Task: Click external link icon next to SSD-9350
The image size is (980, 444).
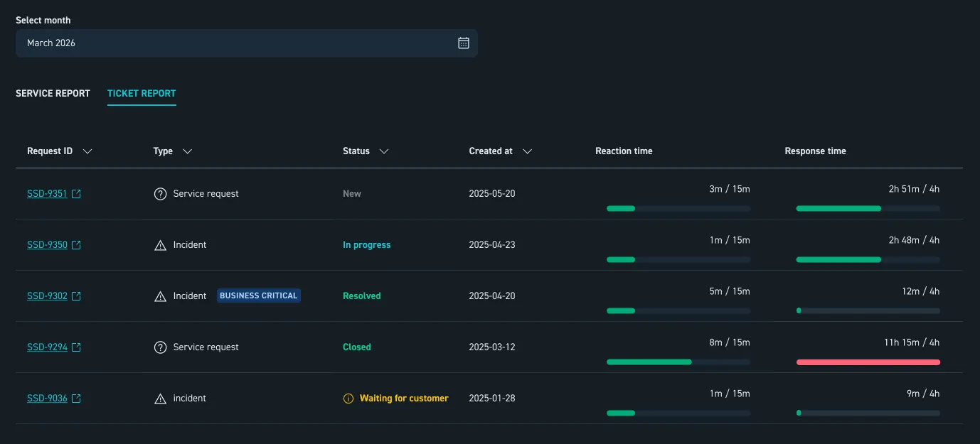Action: coord(77,245)
